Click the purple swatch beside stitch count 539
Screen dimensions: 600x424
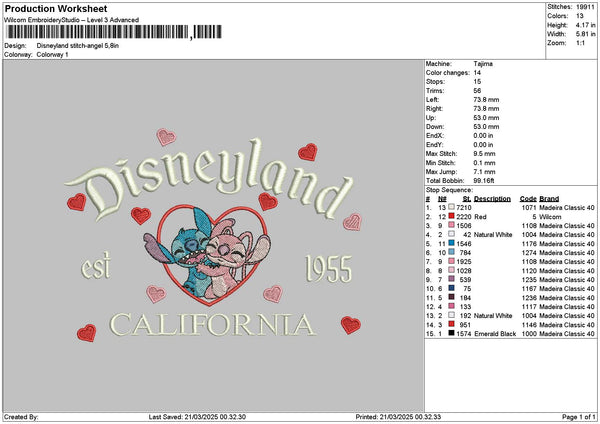tap(452, 279)
